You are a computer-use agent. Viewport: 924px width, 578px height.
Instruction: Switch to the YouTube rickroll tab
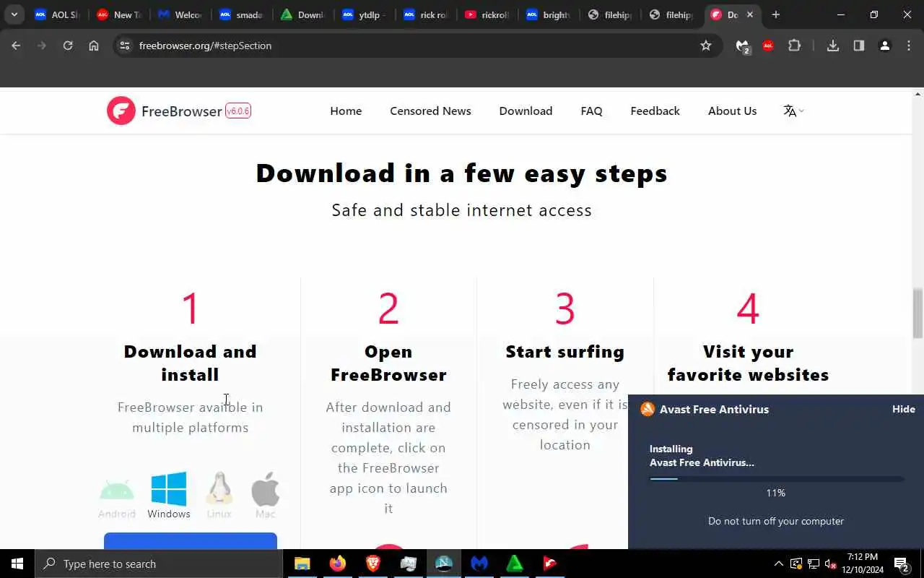tap(487, 14)
